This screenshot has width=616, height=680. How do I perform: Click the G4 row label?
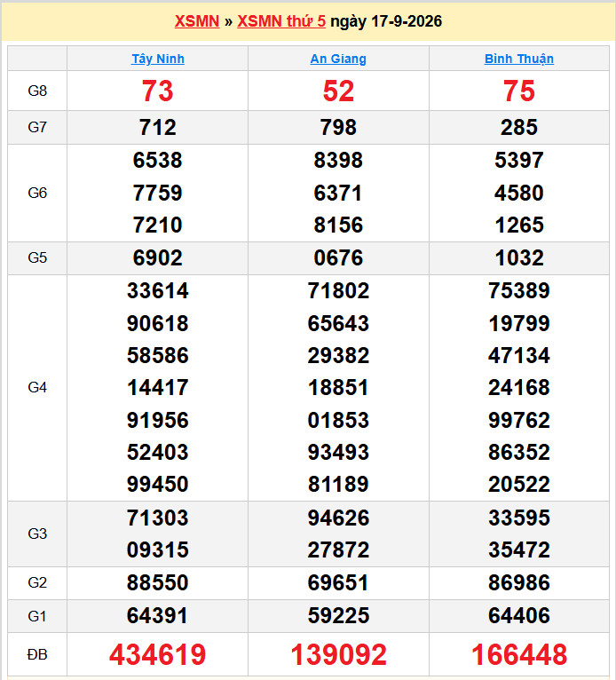point(37,388)
